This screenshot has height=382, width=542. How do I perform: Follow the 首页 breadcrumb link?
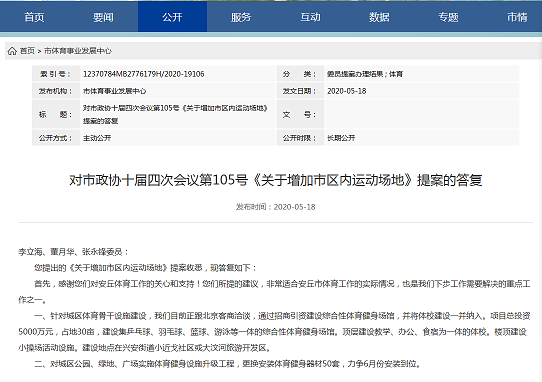pyautogui.click(x=27, y=51)
